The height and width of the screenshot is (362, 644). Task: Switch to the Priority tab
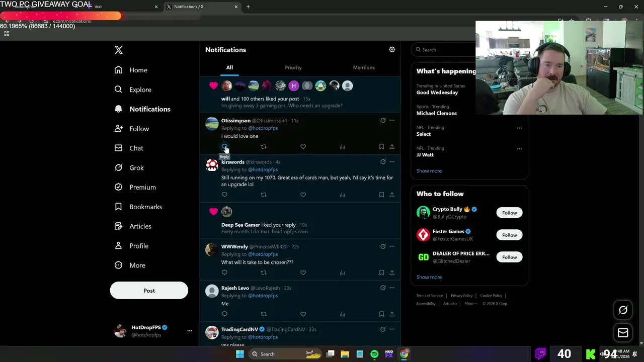pos(293,67)
